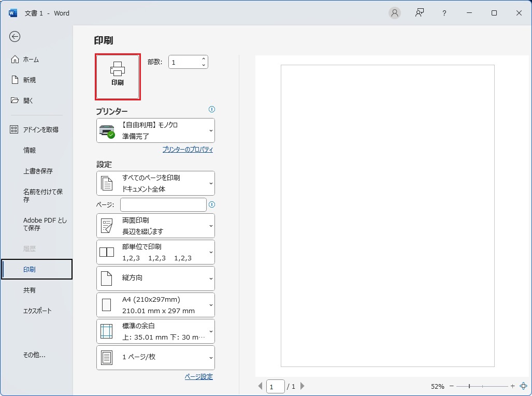Click the info icon next to Printer heading
Image resolution: width=532 pixels, height=396 pixels.
[x=211, y=110]
